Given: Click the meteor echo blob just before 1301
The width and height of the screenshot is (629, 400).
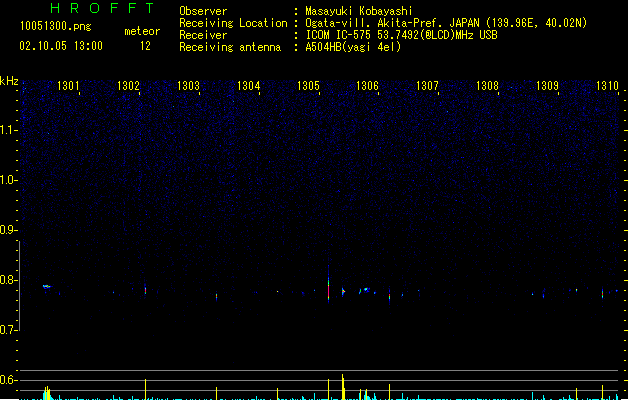Looking at the screenshot, I should (x=47, y=286).
